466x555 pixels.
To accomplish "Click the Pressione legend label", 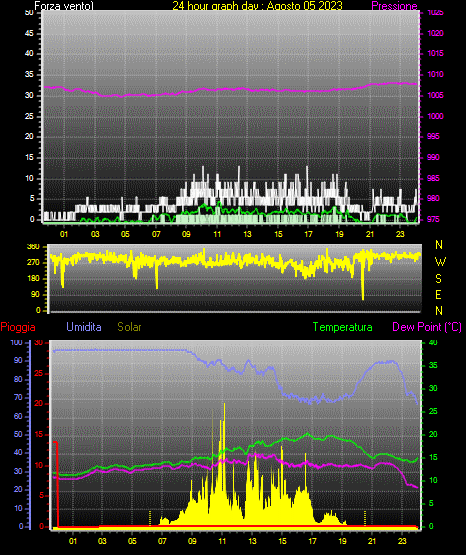I will click(394, 6).
